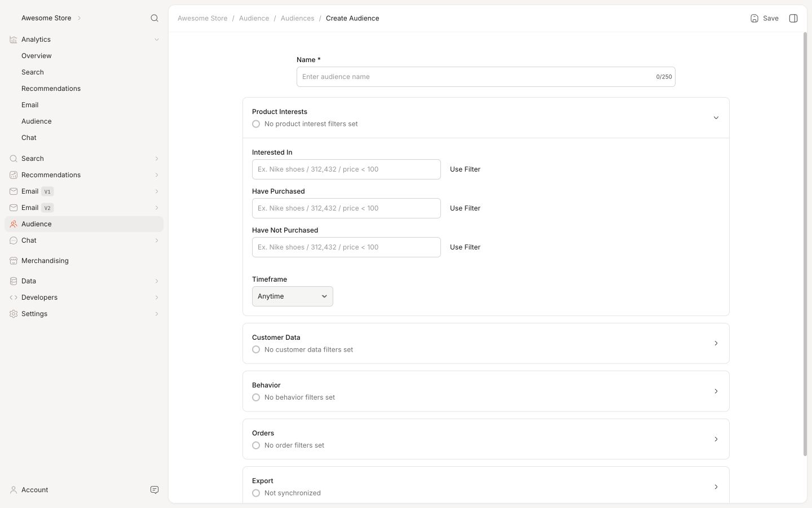Click Use Filter next to Interested In
This screenshot has height=508, width=812.
pyautogui.click(x=465, y=169)
